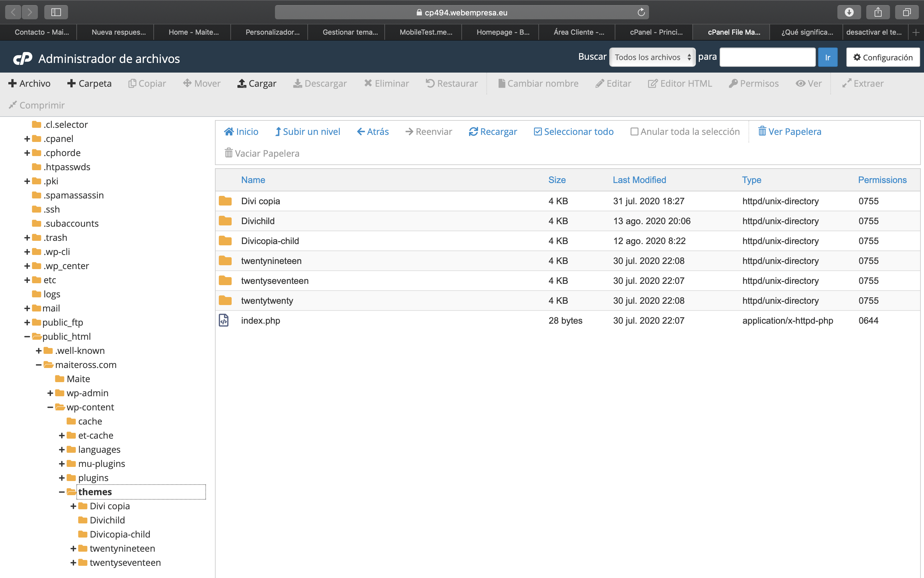Switch to the Área Cliente tab
Viewport: 924px width, 578px height.
[577, 32]
